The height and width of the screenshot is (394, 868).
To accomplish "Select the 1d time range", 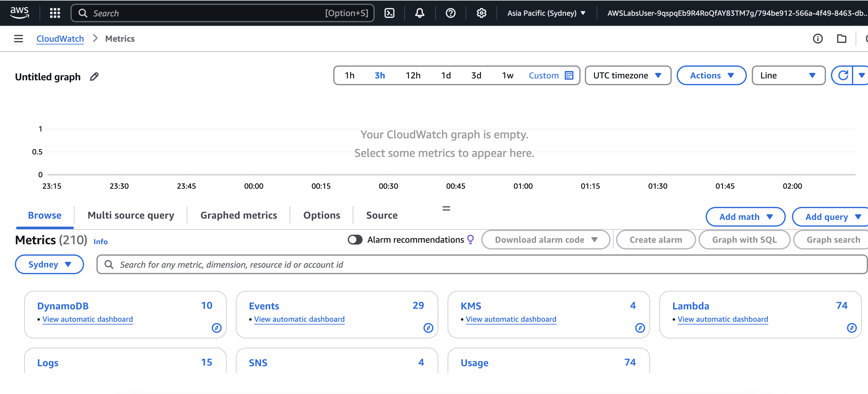I will [446, 75].
